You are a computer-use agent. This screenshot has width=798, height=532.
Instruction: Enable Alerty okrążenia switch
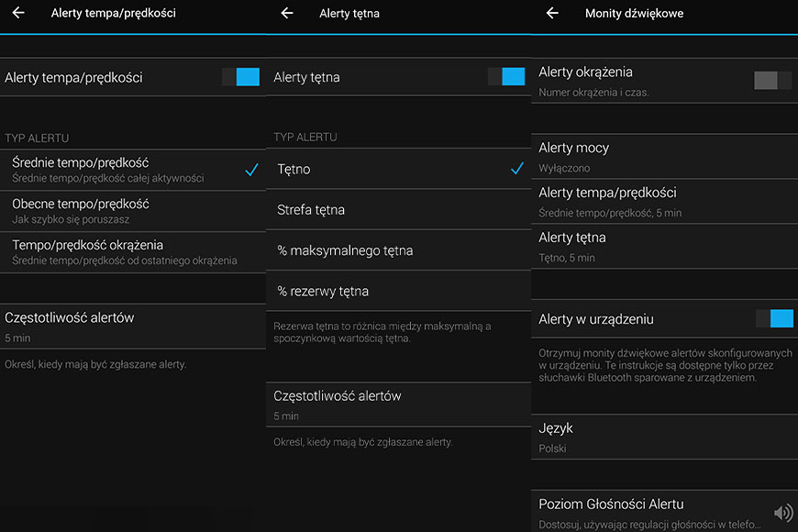773,81
